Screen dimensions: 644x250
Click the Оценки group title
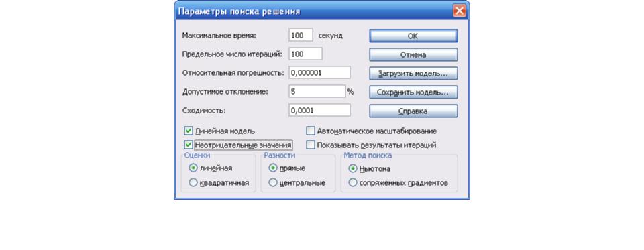tap(197, 155)
